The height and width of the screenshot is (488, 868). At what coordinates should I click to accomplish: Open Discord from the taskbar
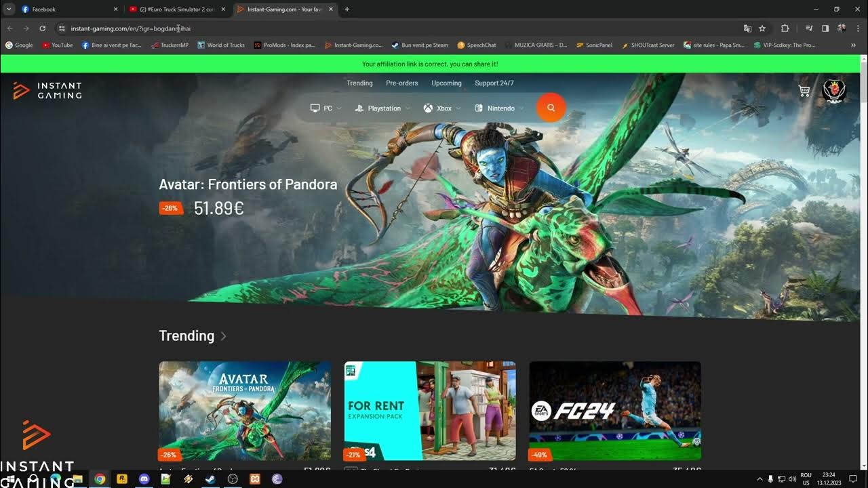pyautogui.click(x=144, y=479)
